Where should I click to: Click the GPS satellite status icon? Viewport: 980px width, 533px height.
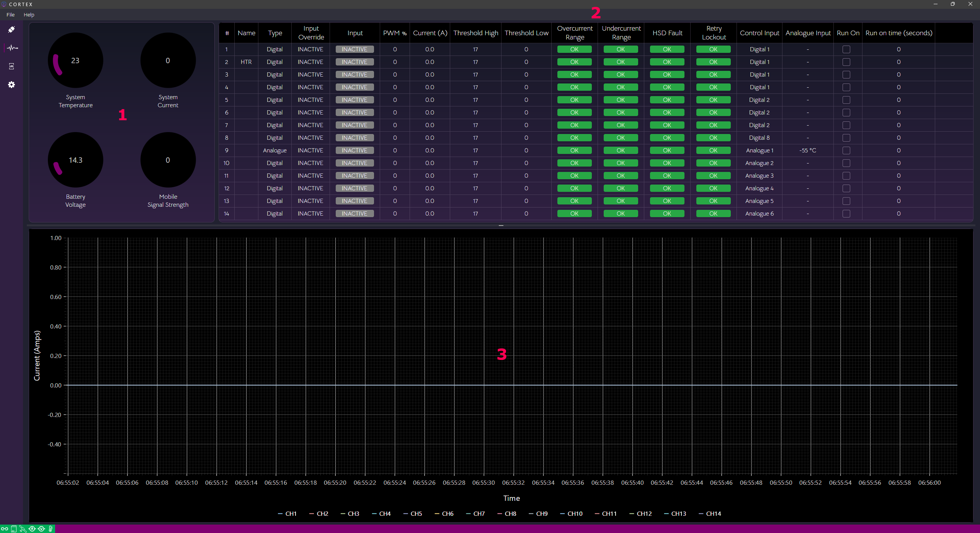tap(23, 529)
